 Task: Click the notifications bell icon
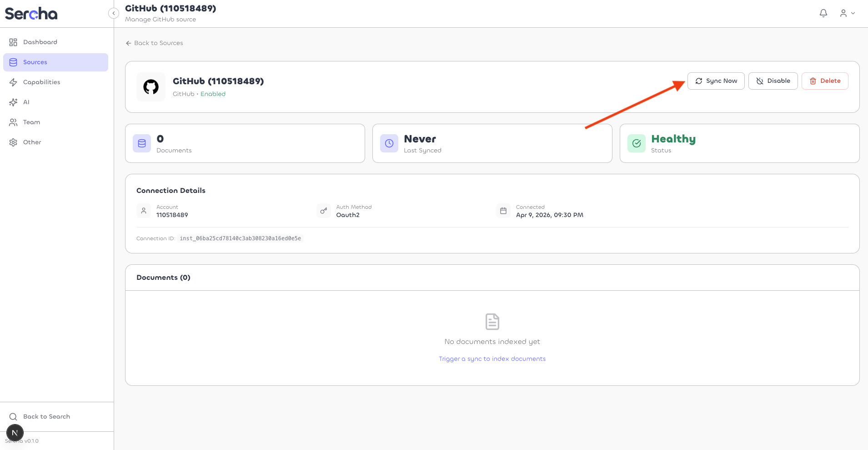823,13
